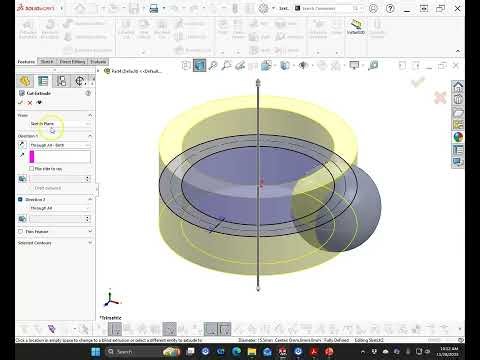Collapse the ribbon with the caret arrow
The height and width of the screenshot is (360, 480).
point(458,51)
